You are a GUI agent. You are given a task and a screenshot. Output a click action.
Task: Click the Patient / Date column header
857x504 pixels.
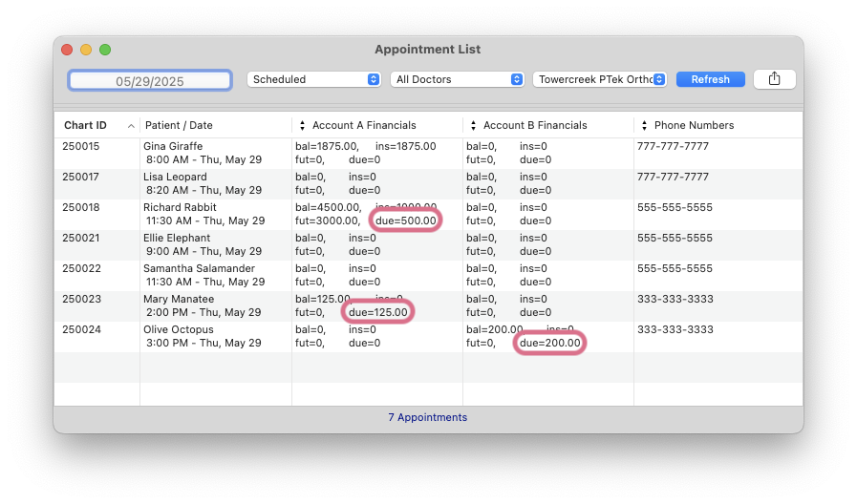pos(179,125)
